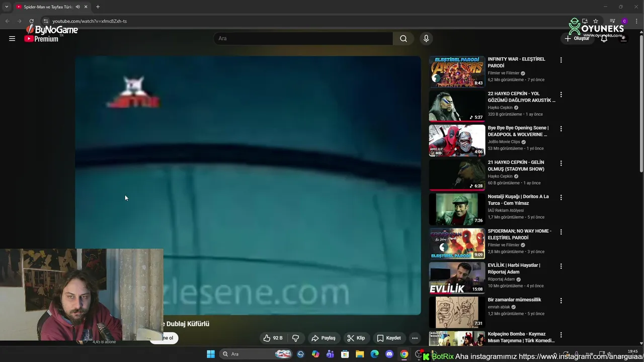Open Chrome three-dot menu

click(636, 21)
